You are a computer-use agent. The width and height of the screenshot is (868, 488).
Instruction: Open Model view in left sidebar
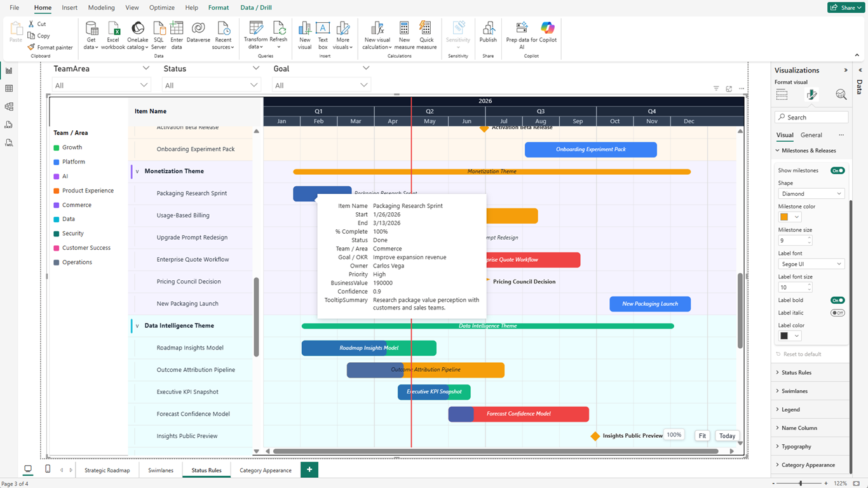[9, 107]
